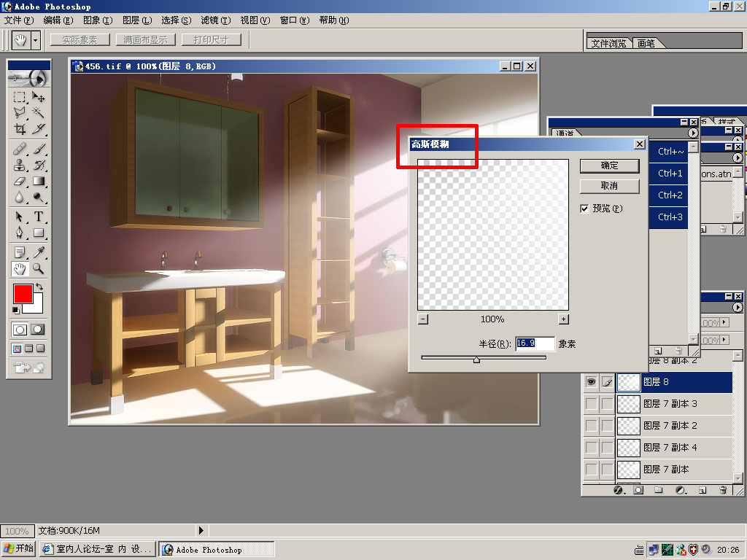Select the Crop tool
Image resolution: width=747 pixels, height=560 pixels.
[x=19, y=128]
